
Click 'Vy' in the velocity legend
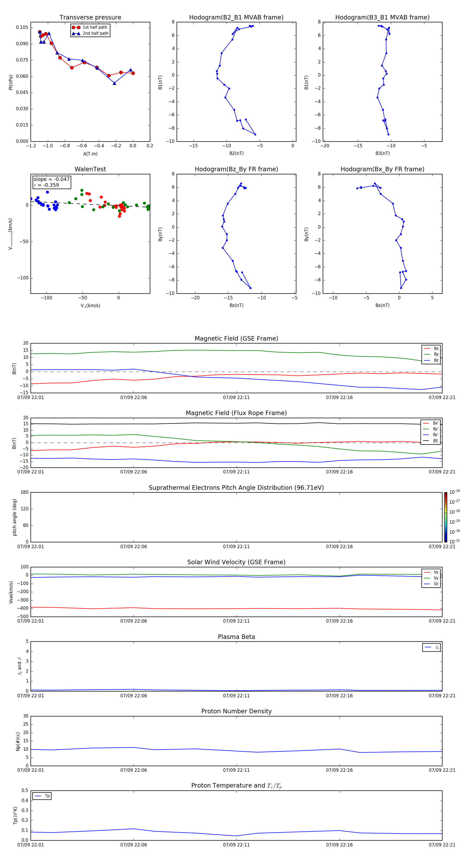(436, 578)
